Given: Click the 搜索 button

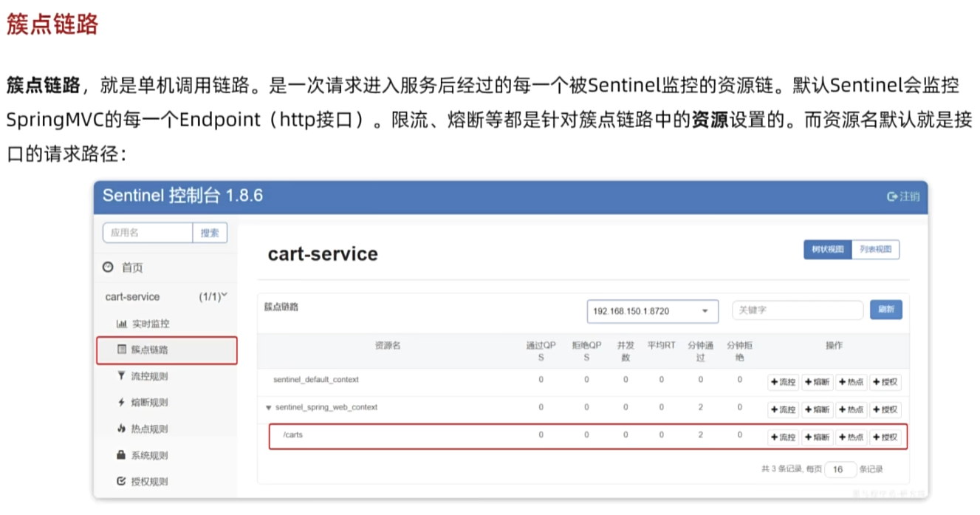Looking at the screenshot, I should [x=210, y=233].
